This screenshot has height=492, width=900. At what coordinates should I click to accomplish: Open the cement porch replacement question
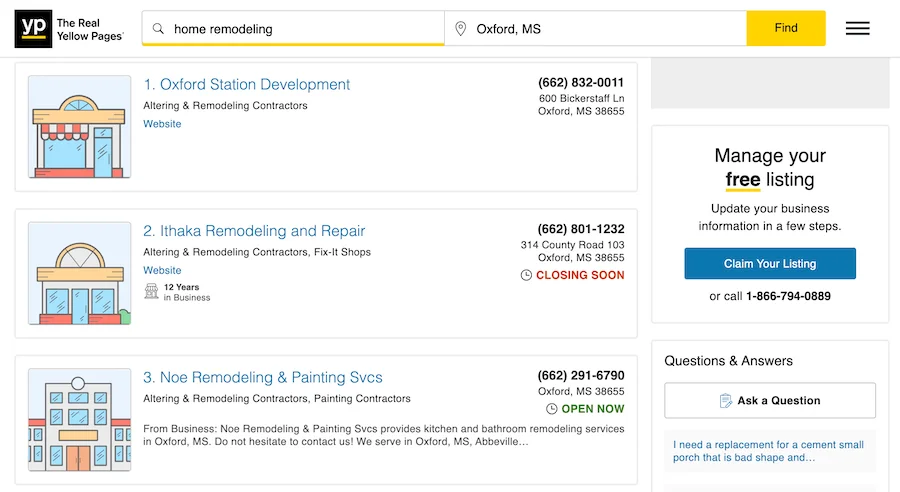(x=768, y=451)
